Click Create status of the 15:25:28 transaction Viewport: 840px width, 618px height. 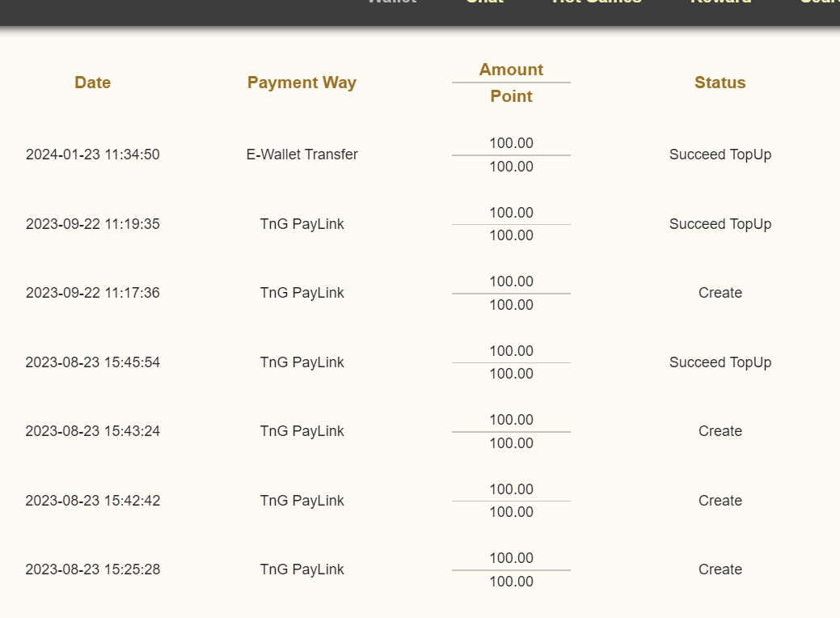pos(720,569)
